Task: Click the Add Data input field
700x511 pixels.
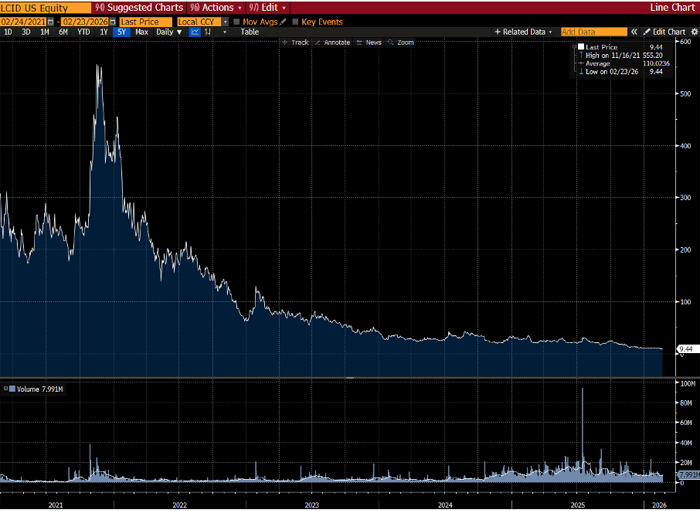Action: [593, 32]
